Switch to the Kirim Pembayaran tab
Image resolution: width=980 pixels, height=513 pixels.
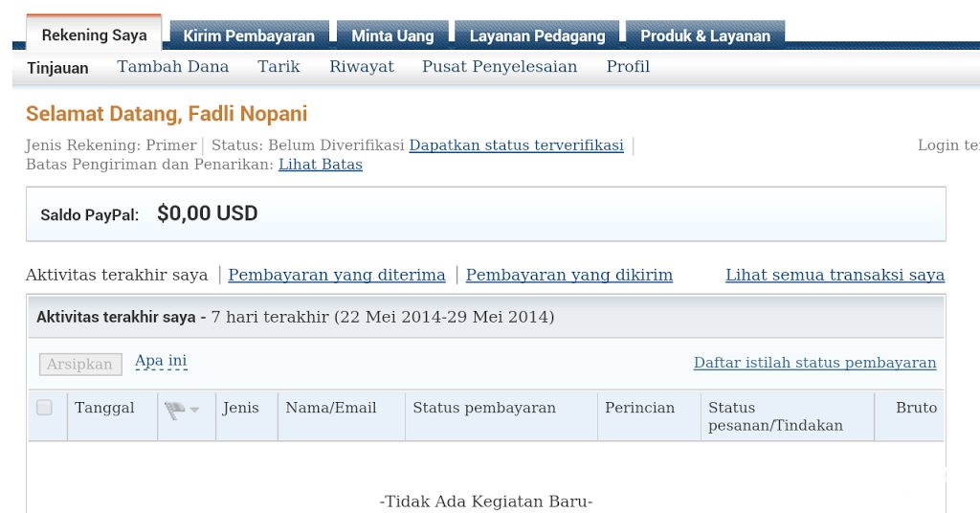[249, 35]
